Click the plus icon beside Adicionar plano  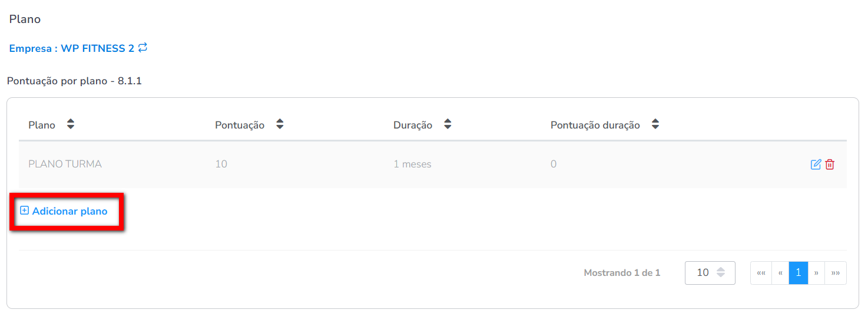point(24,210)
